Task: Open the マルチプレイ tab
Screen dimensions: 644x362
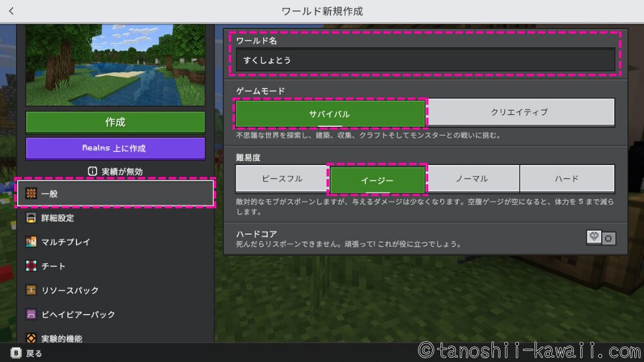Action: pyautogui.click(x=115, y=242)
